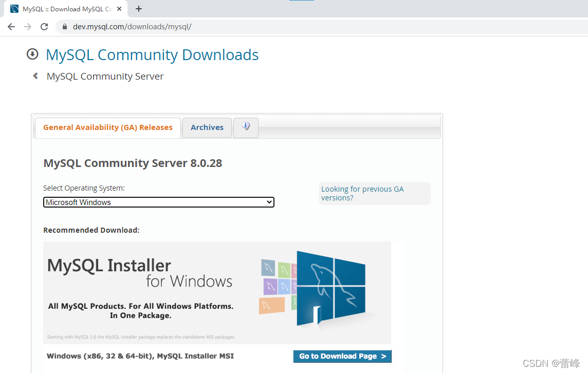Click MySQL Community Server 8.0.28 heading
This screenshot has height=373, width=588.
(133, 163)
